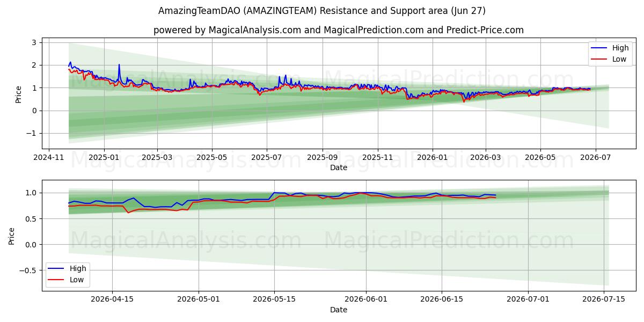Click the '2026-05-01' tick label on bottom chart
The width and height of the screenshot is (644, 322).
tap(199, 300)
